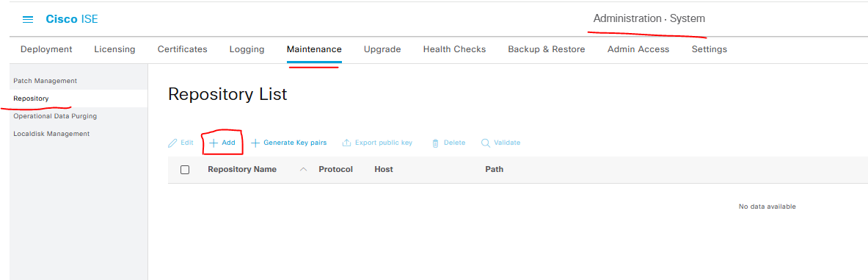Image resolution: width=868 pixels, height=280 pixels.
Task: Click Export public key
Action: [384, 143]
